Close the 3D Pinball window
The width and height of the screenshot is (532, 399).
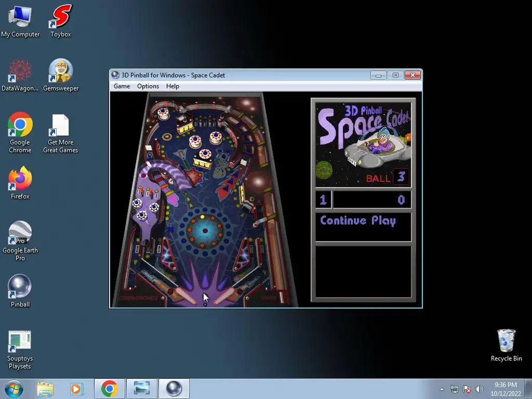pos(413,75)
